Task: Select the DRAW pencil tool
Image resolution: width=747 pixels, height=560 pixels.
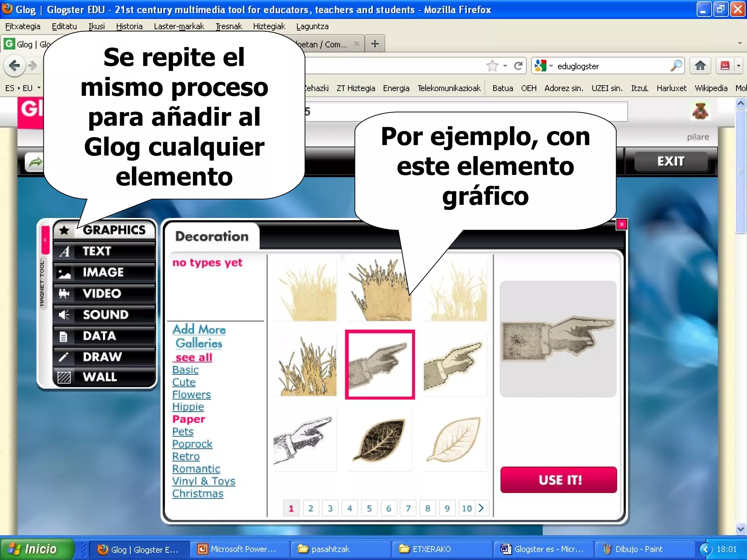Action: tap(104, 357)
